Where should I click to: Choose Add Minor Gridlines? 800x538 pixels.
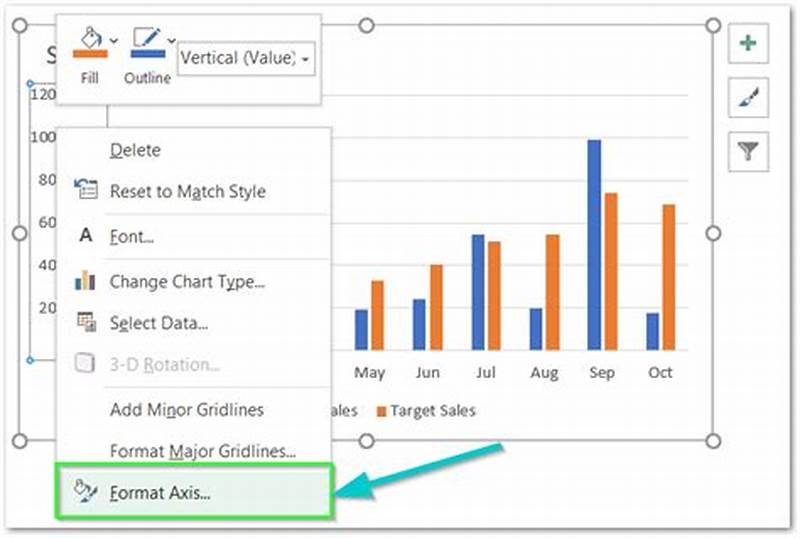point(194,410)
